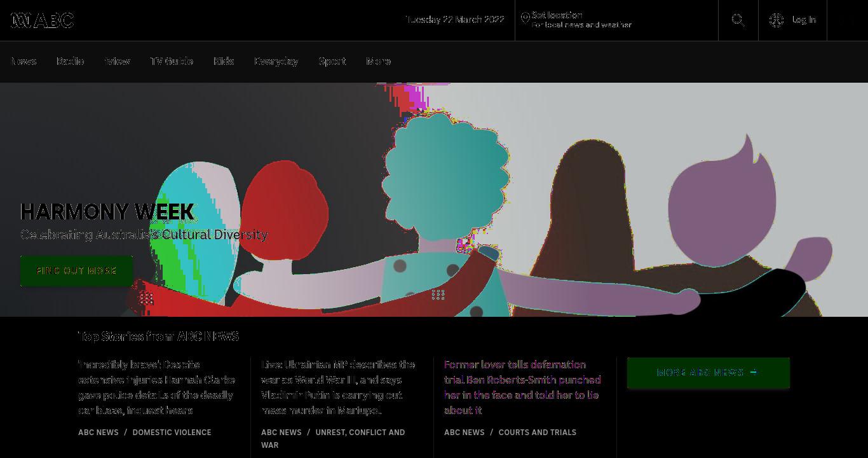868x458 pixels.
Task: Click ABC NEWS label under Hannah Clarke story
Action: pos(98,433)
